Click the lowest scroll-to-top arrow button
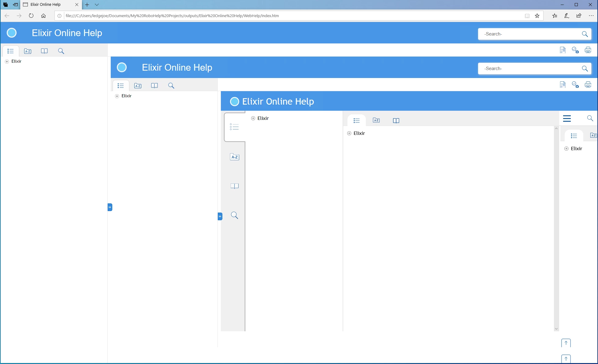Image resolution: width=598 pixels, height=364 pixels. 566,358
